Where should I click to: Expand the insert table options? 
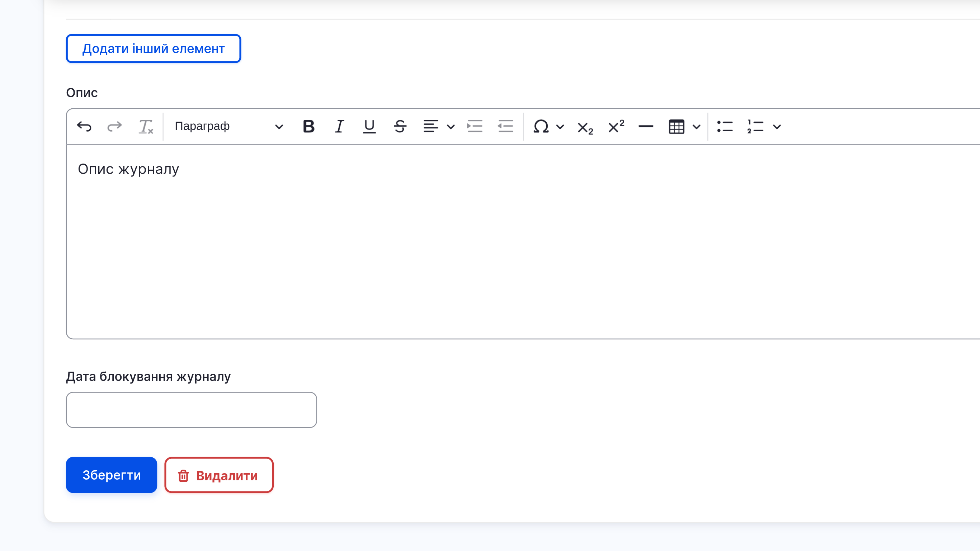[697, 127]
